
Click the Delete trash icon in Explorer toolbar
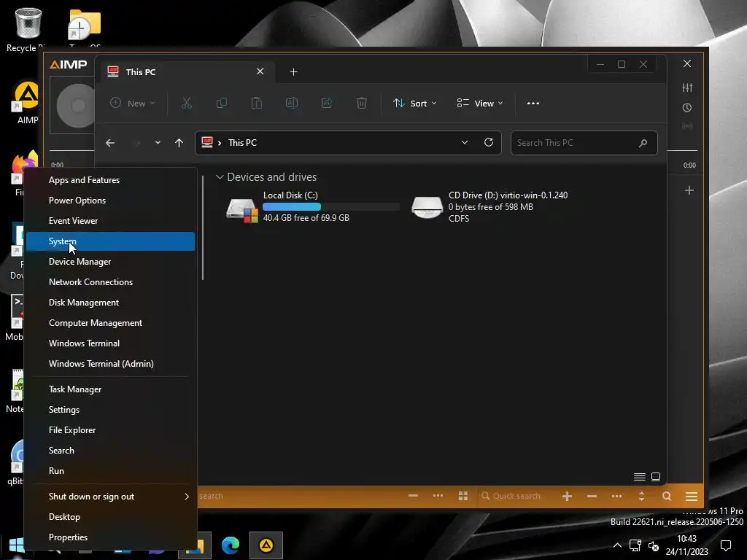pyautogui.click(x=362, y=104)
